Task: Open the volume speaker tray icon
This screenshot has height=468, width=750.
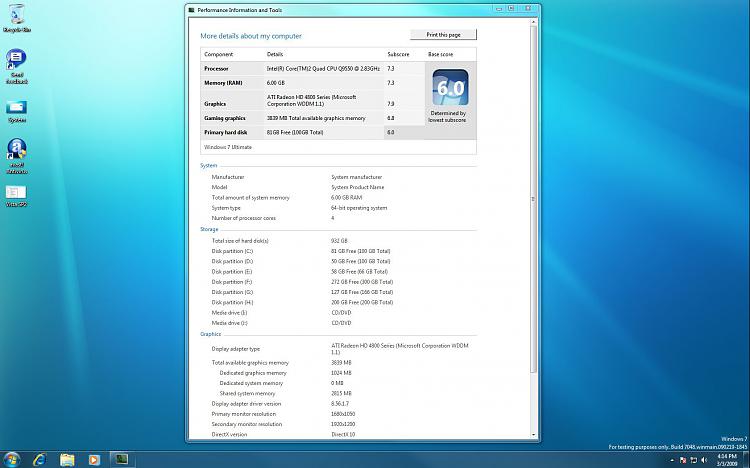Action: (x=704, y=460)
